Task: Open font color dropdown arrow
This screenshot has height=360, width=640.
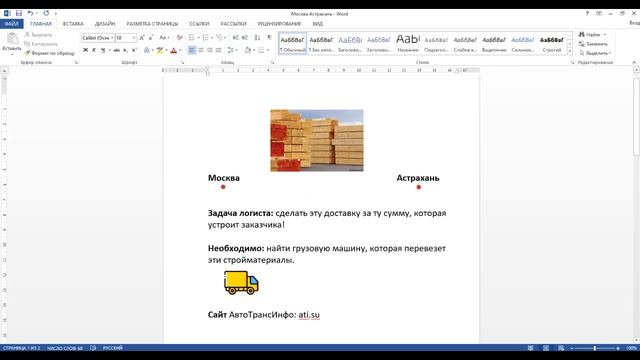Action: (x=180, y=50)
